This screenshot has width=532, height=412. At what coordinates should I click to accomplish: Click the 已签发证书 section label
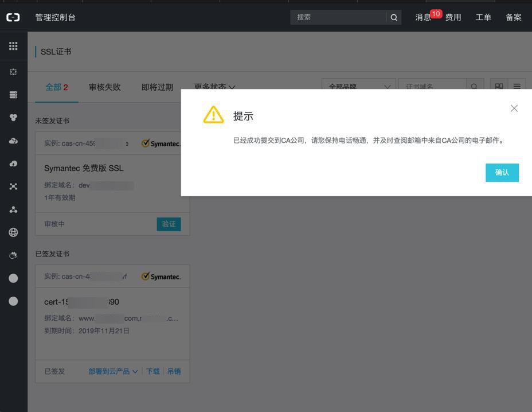pyautogui.click(x=52, y=254)
